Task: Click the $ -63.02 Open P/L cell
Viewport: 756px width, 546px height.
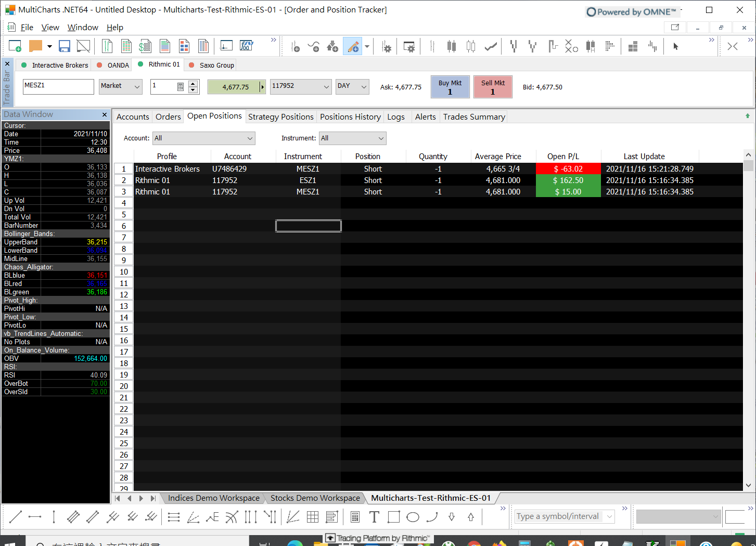Action: (x=568, y=169)
